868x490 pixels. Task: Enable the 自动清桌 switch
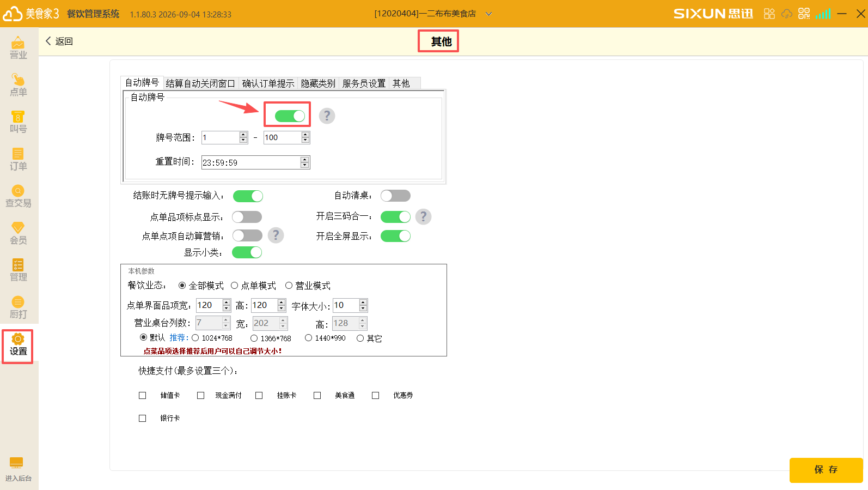pyautogui.click(x=395, y=196)
